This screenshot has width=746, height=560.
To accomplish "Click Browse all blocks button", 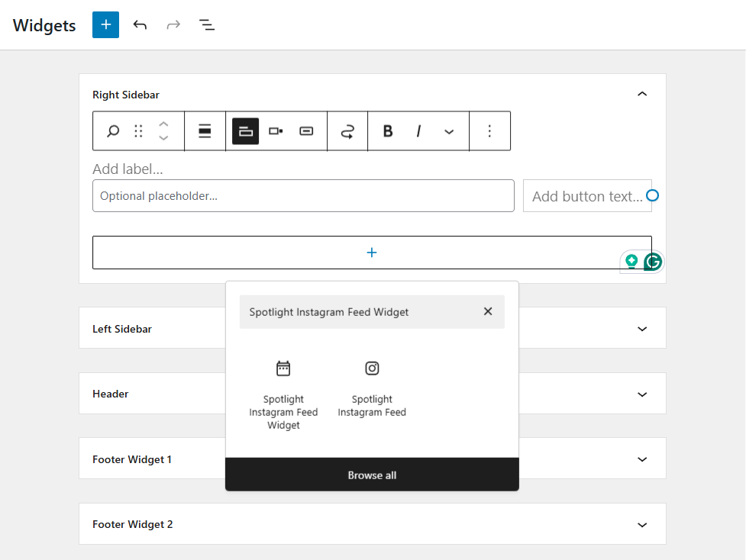I will [372, 475].
